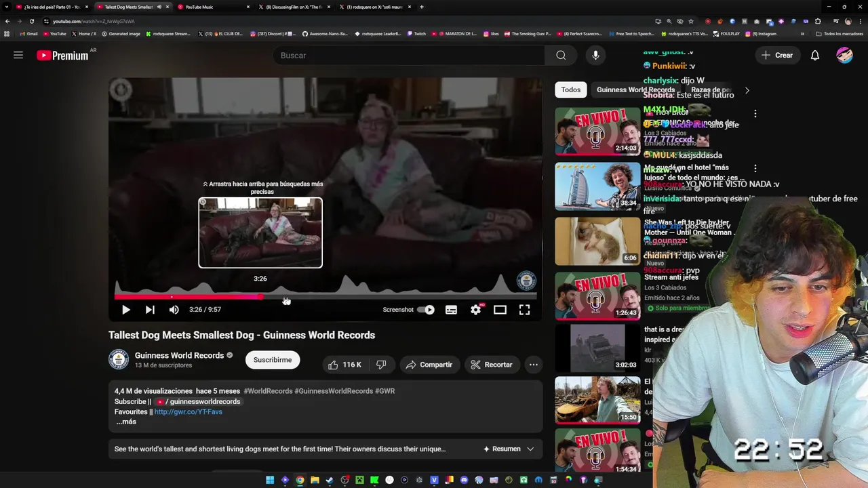Image resolution: width=868 pixels, height=488 pixels.
Task: Open the player settings gear
Action: pos(476,310)
